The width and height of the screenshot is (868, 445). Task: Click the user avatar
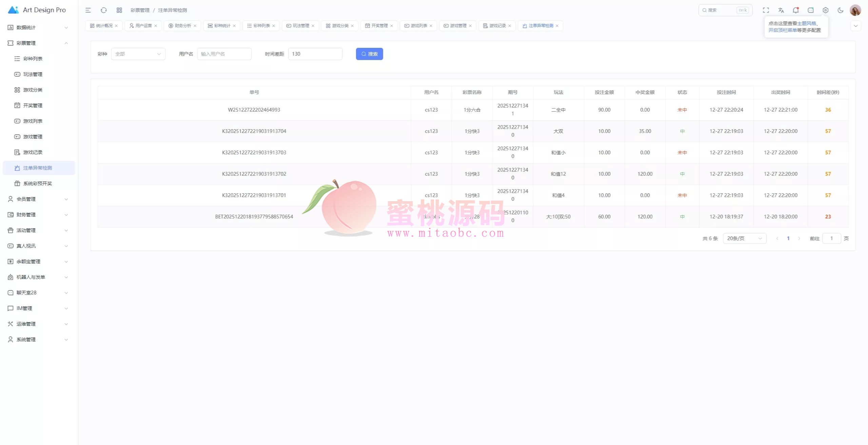[855, 10]
